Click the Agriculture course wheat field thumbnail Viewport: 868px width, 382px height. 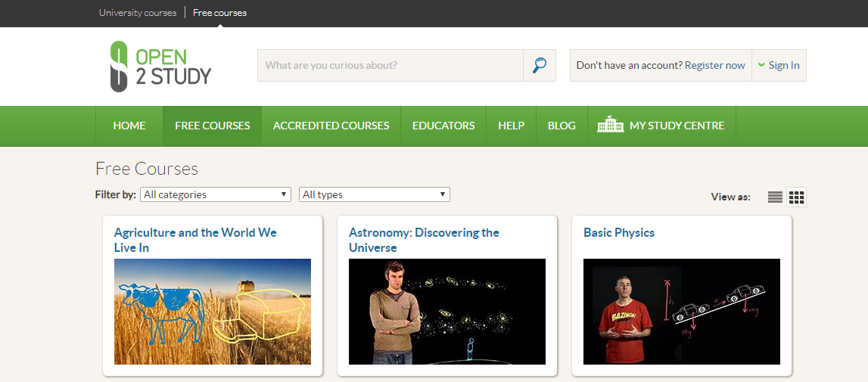213,312
